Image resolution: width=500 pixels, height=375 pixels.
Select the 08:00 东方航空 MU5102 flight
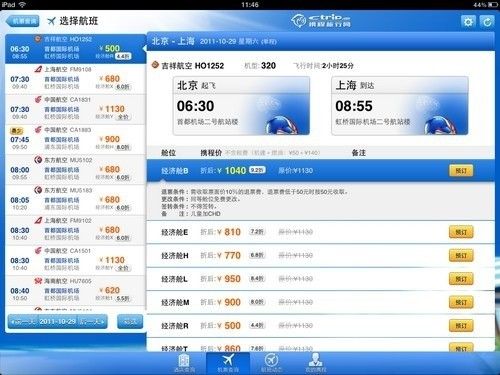click(76, 170)
